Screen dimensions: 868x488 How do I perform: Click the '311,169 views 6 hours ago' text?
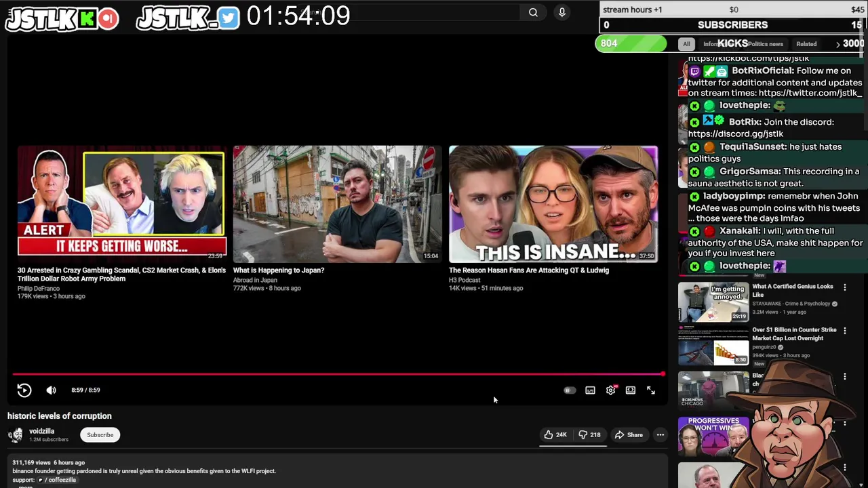pos(49,462)
